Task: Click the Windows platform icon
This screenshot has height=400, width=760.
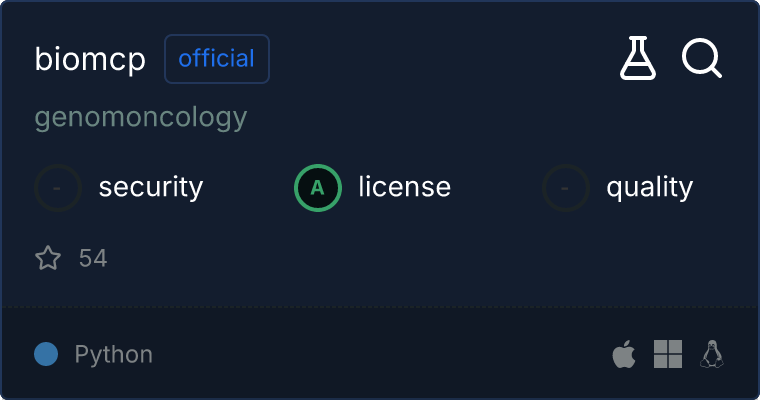Action: 668,354
